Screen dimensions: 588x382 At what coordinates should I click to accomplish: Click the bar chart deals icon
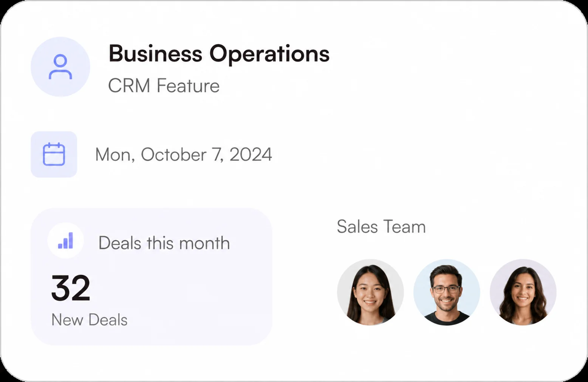(65, 241)
